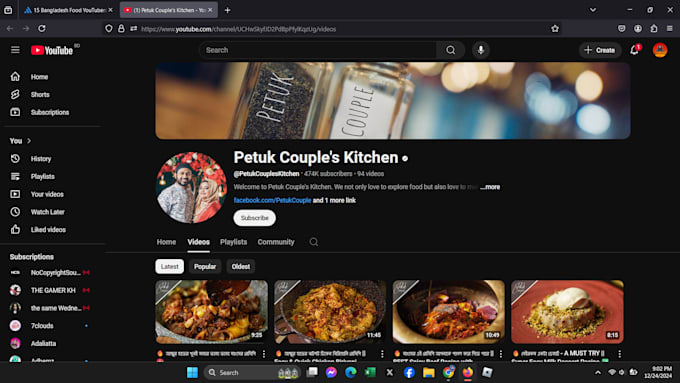Reload the page in browser
Image resolution: width=680 pixels, height=383 pixels.
pos(42,29)
